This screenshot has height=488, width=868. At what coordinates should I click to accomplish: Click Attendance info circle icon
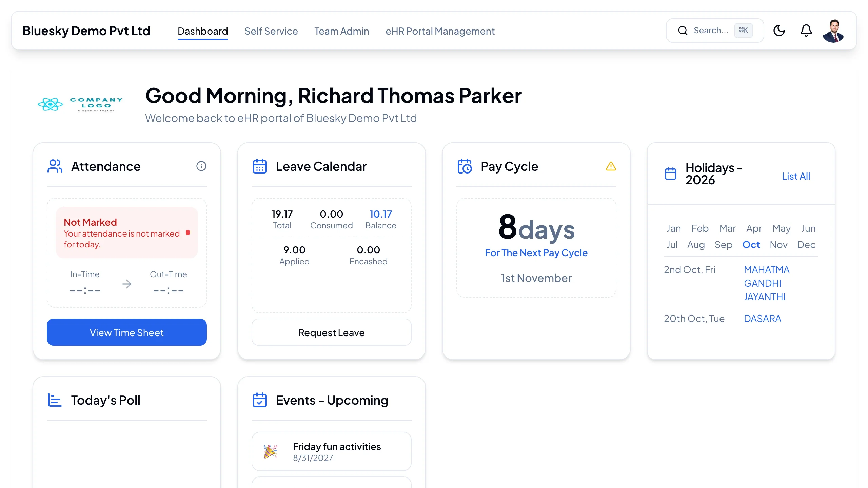pos(201,166)
